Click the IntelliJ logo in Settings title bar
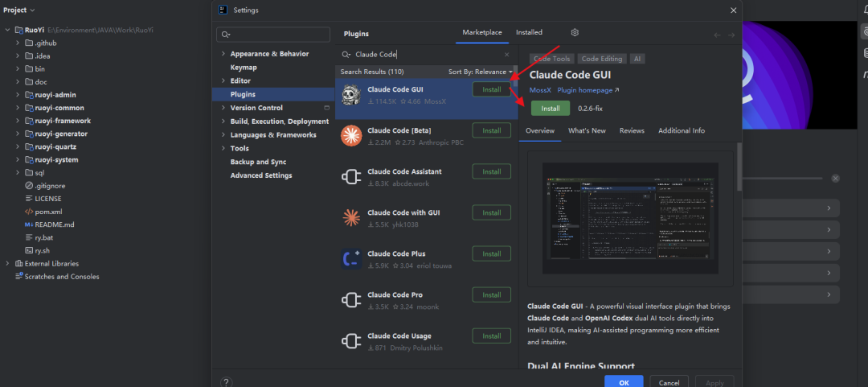This screenshot has width=868, height=387. [x=223, y=10]
